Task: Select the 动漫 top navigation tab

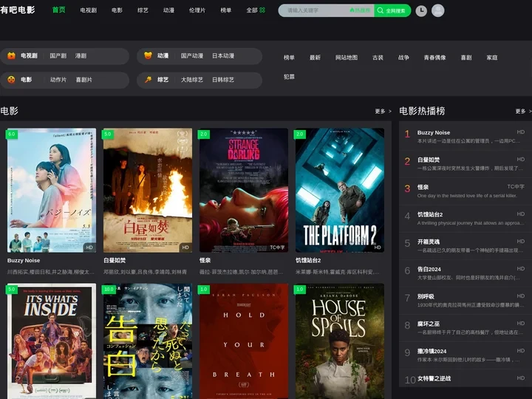Action: click(168, 10)
